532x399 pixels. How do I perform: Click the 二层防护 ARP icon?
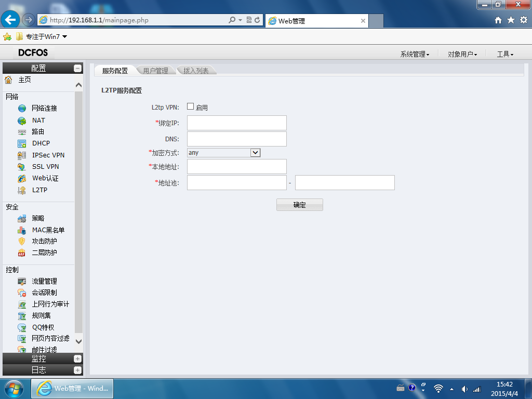22,253
